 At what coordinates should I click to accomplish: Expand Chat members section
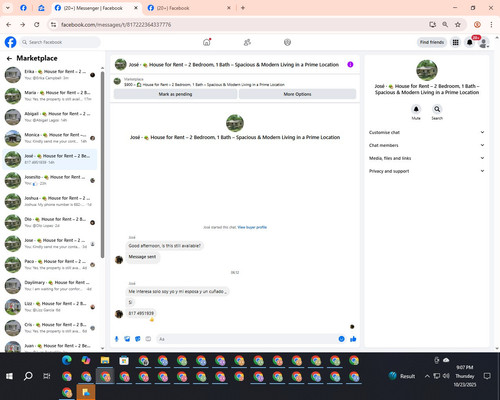426,145
